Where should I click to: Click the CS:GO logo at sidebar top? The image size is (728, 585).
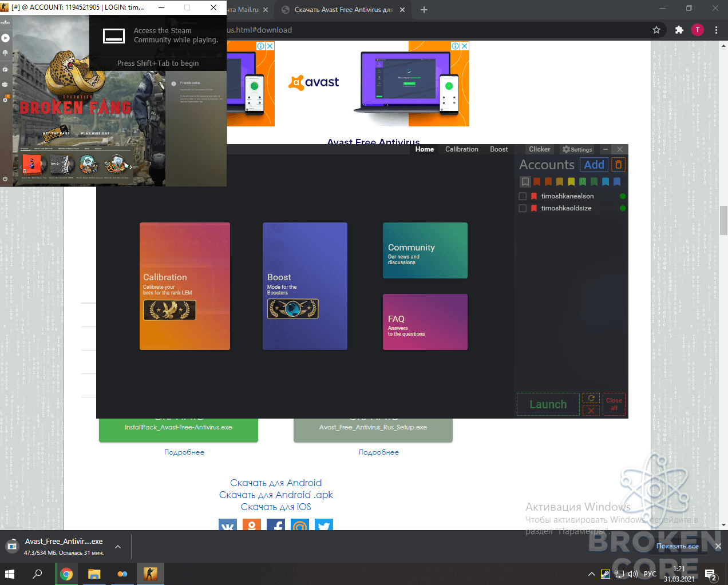(x=5, y=22)
